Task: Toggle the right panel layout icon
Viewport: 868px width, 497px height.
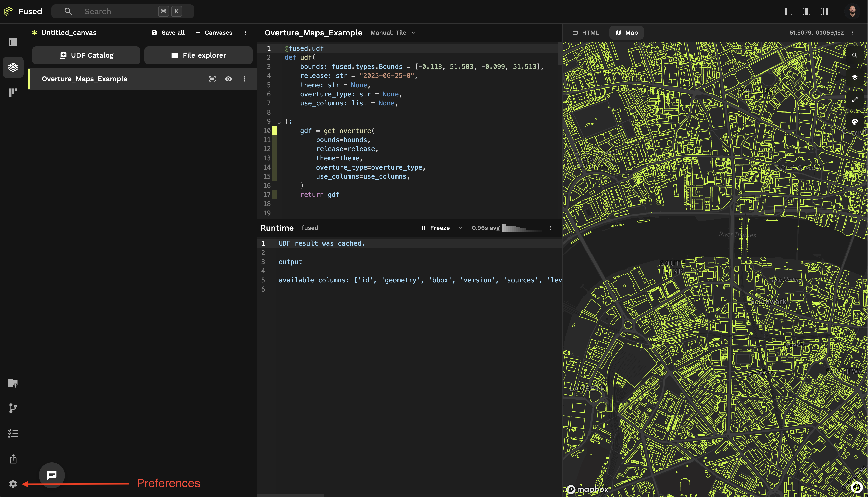Action: pyautogui.click(x=824, y=11)
